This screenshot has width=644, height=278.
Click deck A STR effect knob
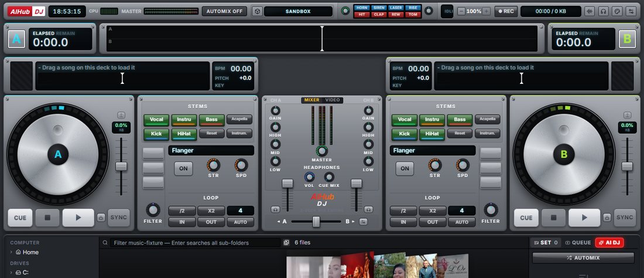pos(213,165)
